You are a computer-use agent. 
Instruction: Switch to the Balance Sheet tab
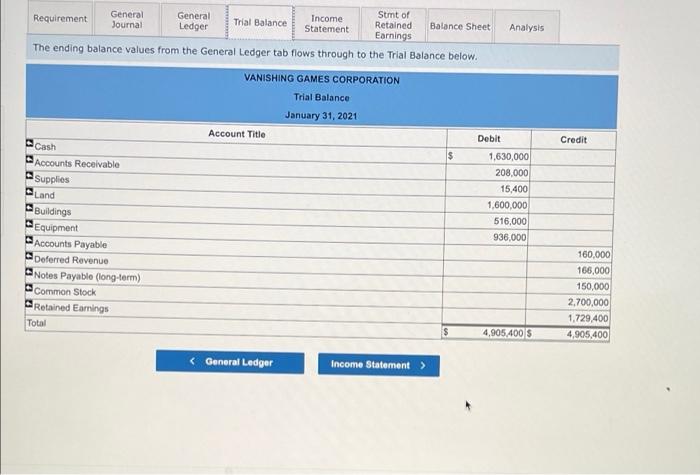[460, 26]
